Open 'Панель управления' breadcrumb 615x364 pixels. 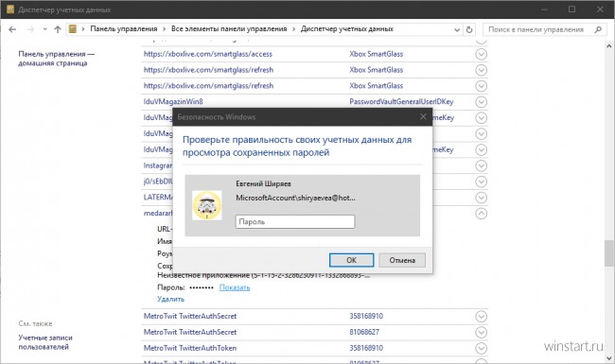point(124,29)
